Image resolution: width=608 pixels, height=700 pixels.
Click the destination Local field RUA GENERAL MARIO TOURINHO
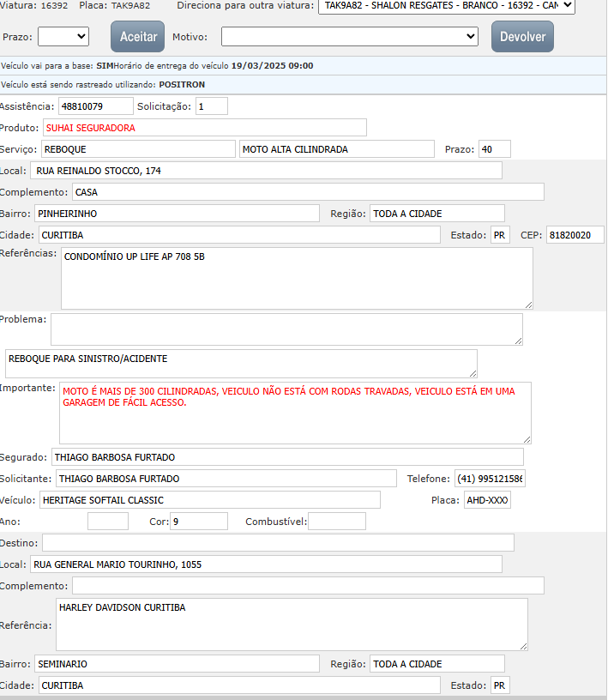(266, 564)
